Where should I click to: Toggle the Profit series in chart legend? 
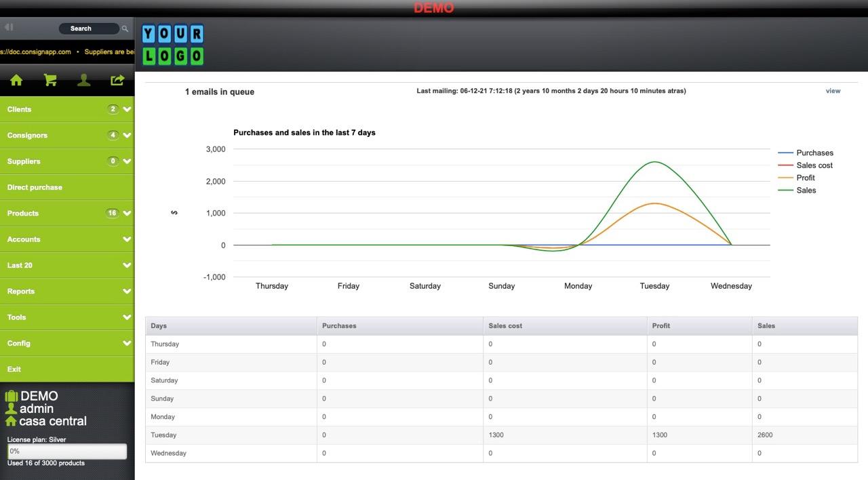[806, 178]
